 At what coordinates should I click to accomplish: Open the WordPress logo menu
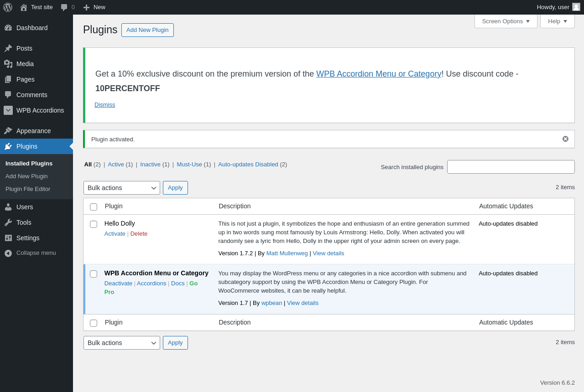(x=8, y=7)
